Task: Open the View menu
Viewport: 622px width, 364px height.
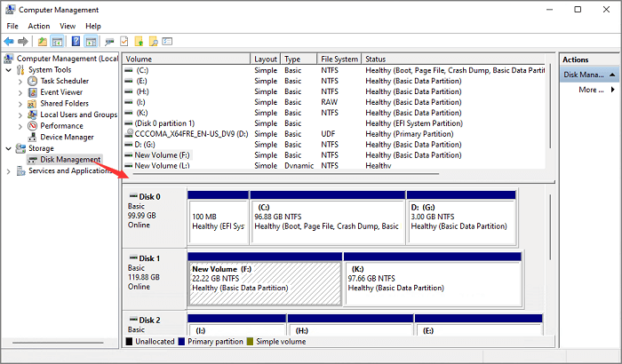Action: pyautogui.click(x=67, y=26)
